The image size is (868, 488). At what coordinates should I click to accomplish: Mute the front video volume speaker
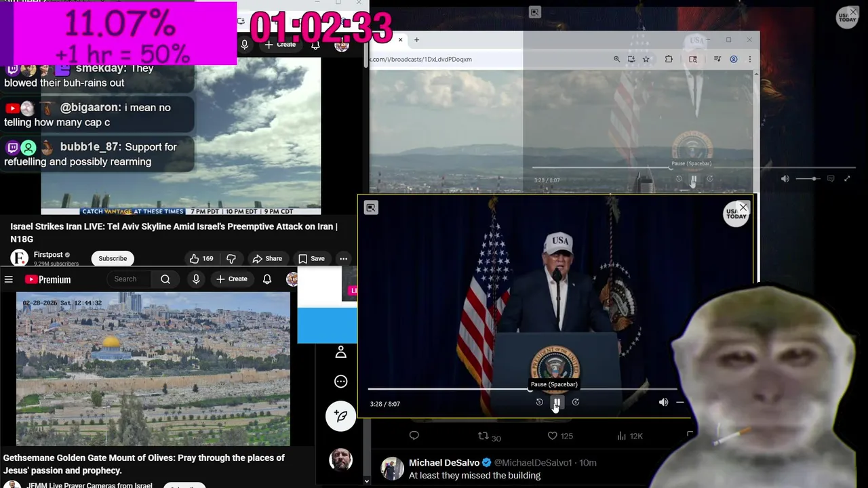[663, 402]
